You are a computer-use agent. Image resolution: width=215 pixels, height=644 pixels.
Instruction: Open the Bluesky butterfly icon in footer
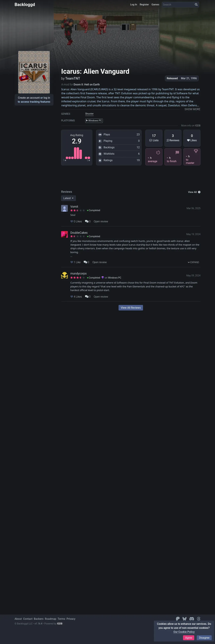click(x=185, y=619)
